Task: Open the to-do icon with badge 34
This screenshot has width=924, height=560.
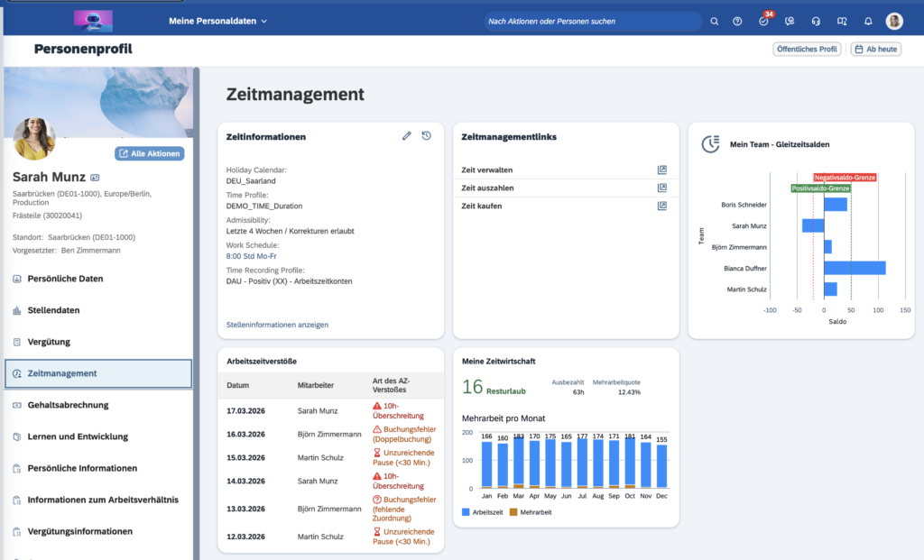Action: 764,21
